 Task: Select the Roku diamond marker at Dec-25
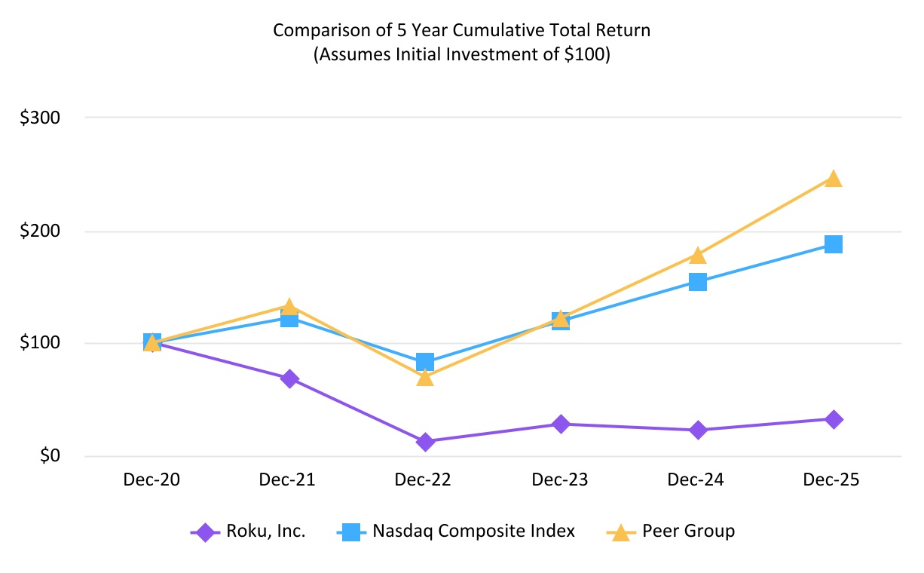(x=833, y=419)
